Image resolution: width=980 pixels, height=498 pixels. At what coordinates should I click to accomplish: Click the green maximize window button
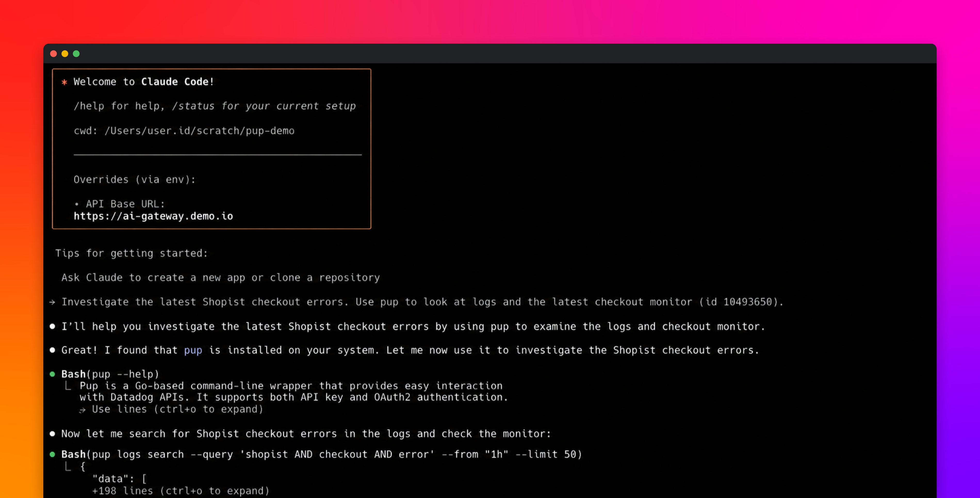(76, 54)
